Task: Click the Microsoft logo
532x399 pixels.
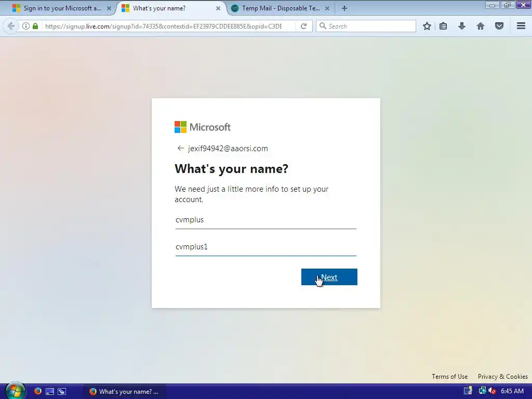Action: tap(203, 127)
